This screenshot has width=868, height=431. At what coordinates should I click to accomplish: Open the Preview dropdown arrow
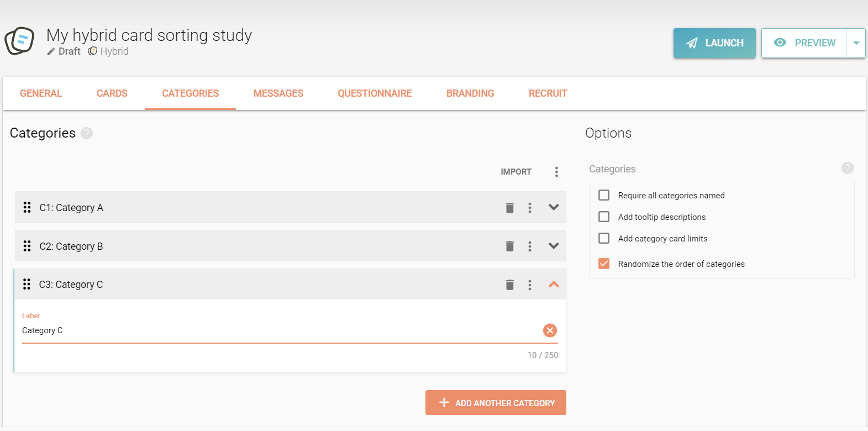point(856,43)
